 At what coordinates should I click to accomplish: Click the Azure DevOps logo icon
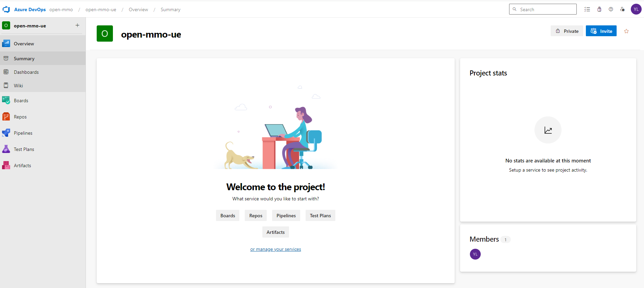(x=6, y=9)
